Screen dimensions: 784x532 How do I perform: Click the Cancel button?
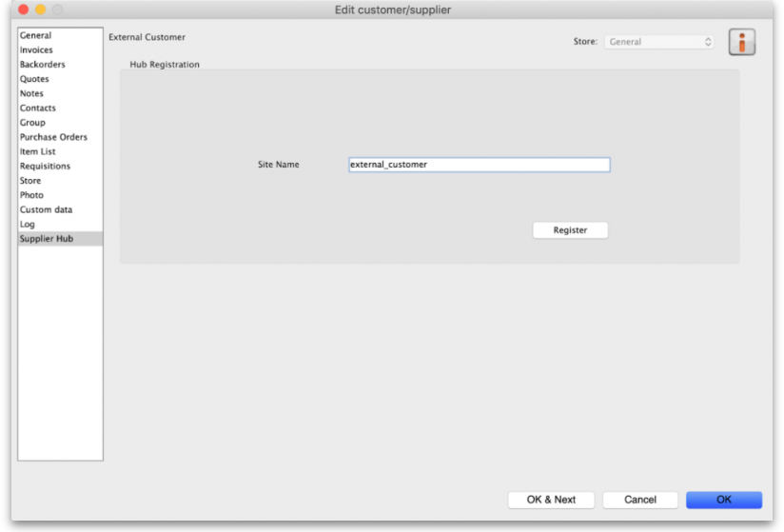click(640, 500)
